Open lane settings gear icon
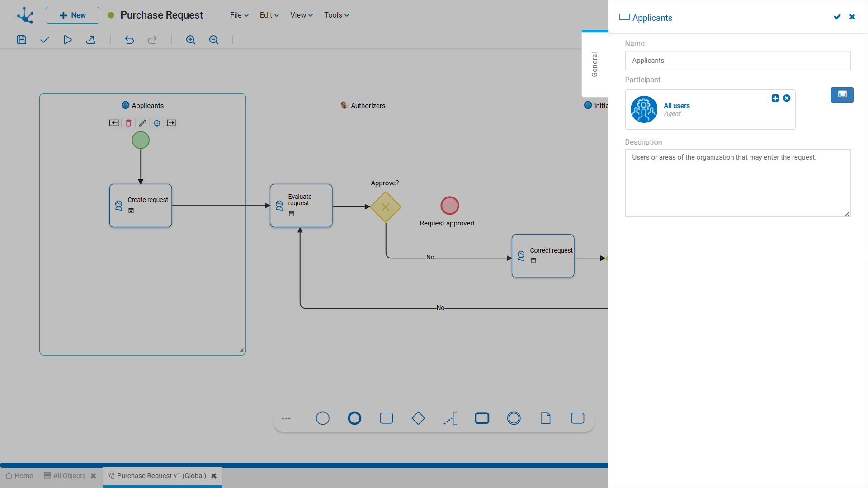This screenshot has width=868, height=488. (157, 123)
